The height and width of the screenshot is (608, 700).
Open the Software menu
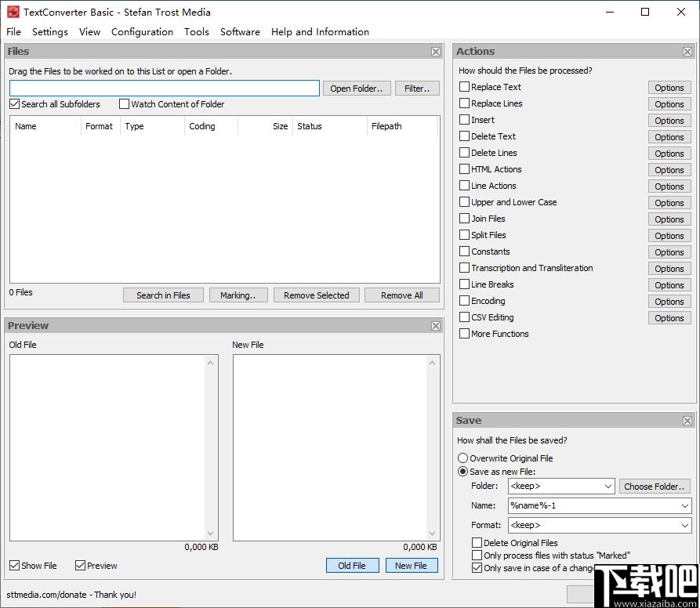click(240, 31)
